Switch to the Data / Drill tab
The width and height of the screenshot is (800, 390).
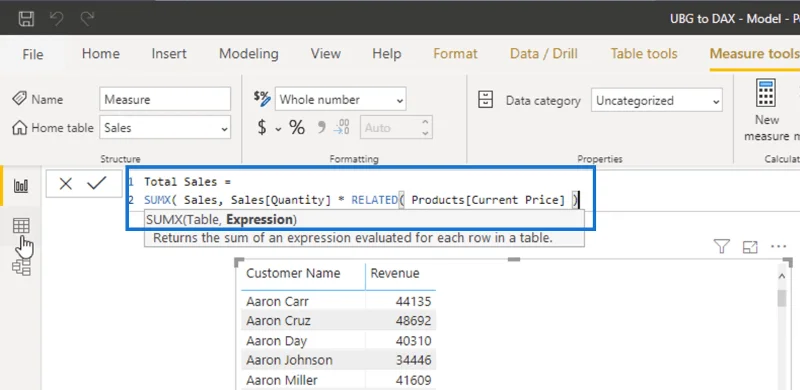[x=543, y=54]
